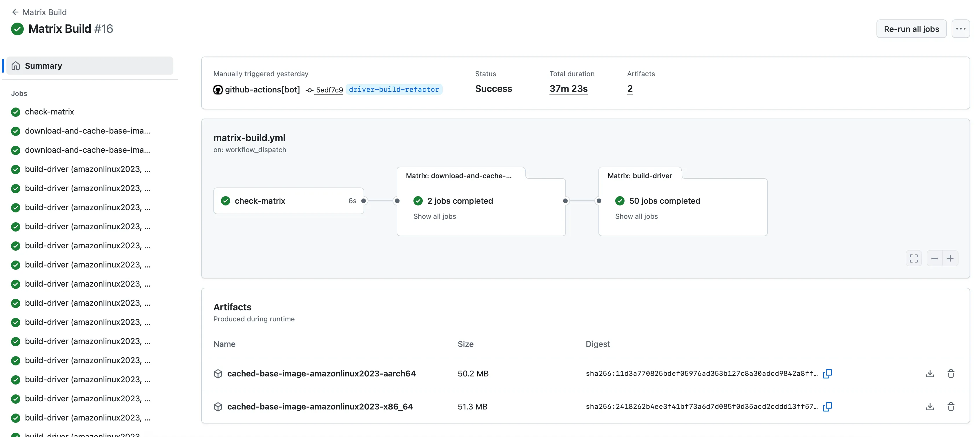980x437 pixels.
Task: Zoom out of the workflow visualization
Action: point(934,258)
